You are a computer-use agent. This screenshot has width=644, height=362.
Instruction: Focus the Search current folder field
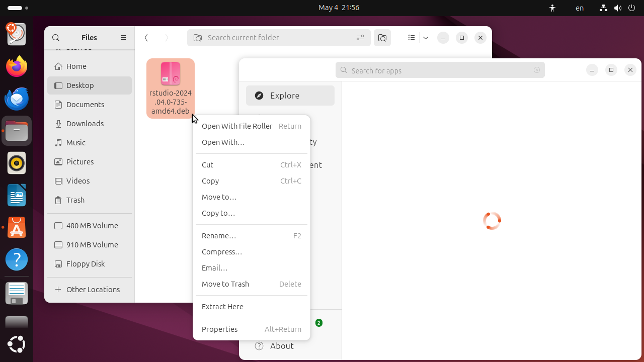pos(279,38)
